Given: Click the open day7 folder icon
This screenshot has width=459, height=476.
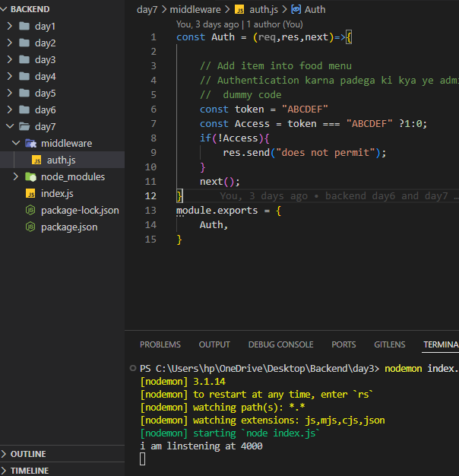Looking at the screenshot, I should 24,126.
